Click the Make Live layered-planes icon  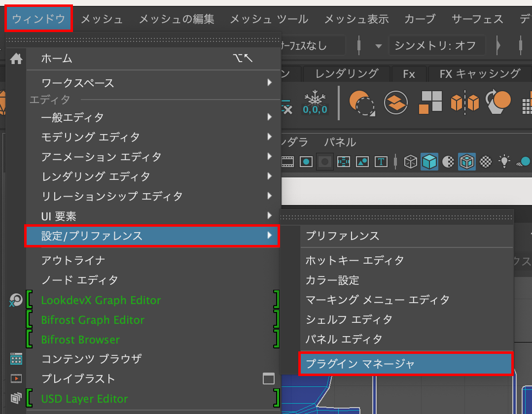coord(395,102)
